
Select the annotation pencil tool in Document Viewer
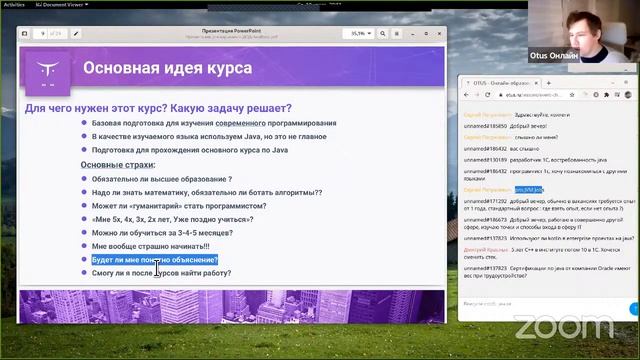76,33
